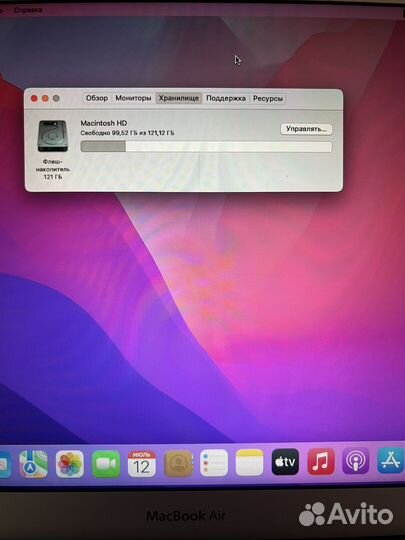Click the Флеш-накопитель 121 ГБ label

(x=53, y=169)
